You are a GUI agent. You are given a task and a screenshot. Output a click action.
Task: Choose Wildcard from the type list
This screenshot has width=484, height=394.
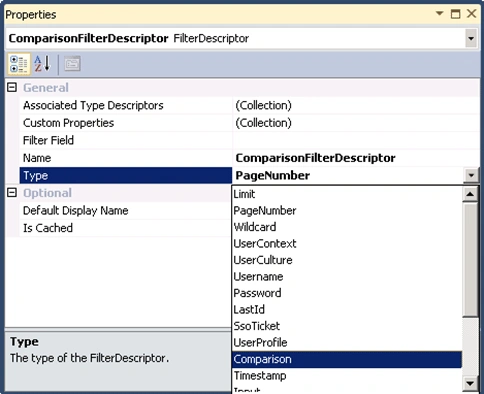point(347,227)
